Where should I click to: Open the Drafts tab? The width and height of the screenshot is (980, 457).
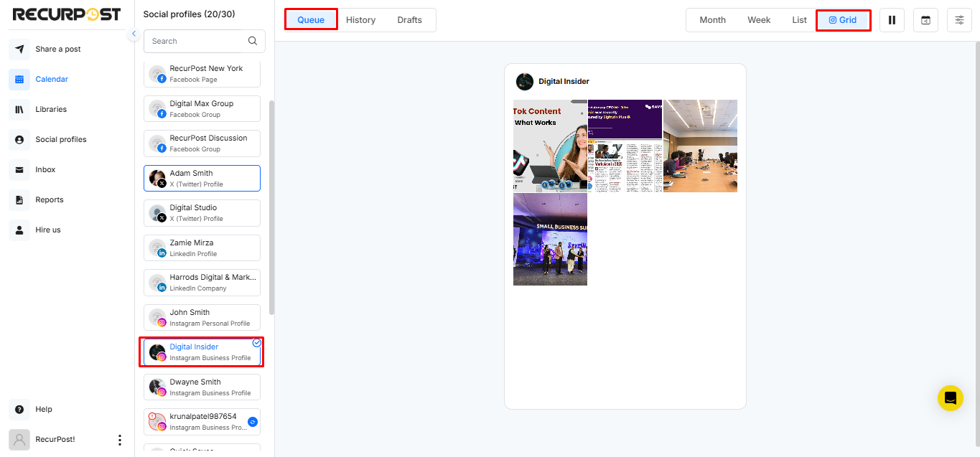tap(409, 20)
